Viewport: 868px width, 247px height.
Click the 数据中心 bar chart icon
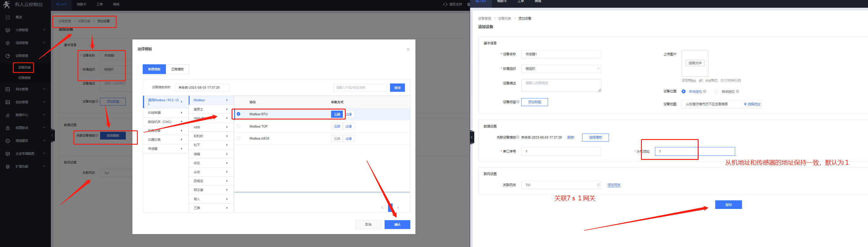click(8, 115)
